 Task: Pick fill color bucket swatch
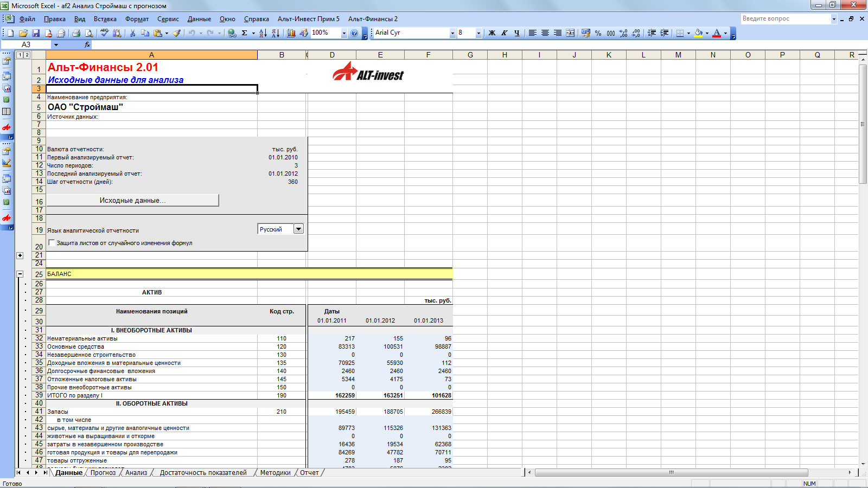698,33
